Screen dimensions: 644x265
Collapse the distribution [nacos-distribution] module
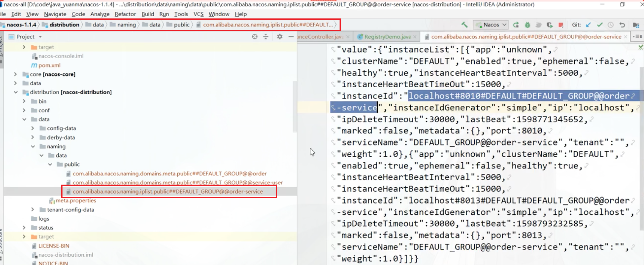[x=15, y=92]
